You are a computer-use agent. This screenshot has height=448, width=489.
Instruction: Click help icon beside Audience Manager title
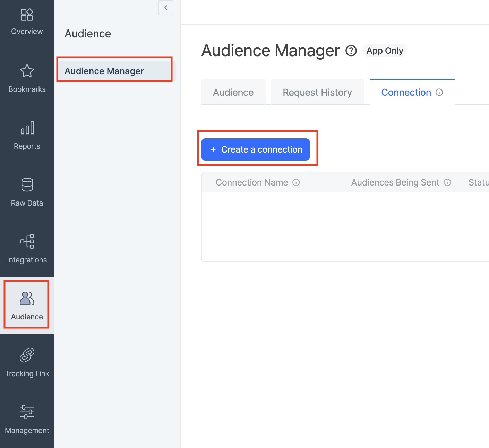(x=351, y=51)
